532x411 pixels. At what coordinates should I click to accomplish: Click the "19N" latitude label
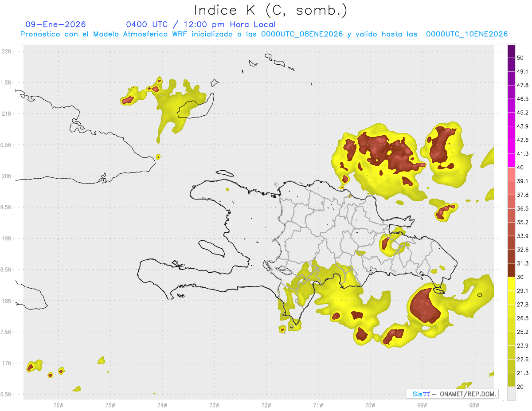coord(7,239)
